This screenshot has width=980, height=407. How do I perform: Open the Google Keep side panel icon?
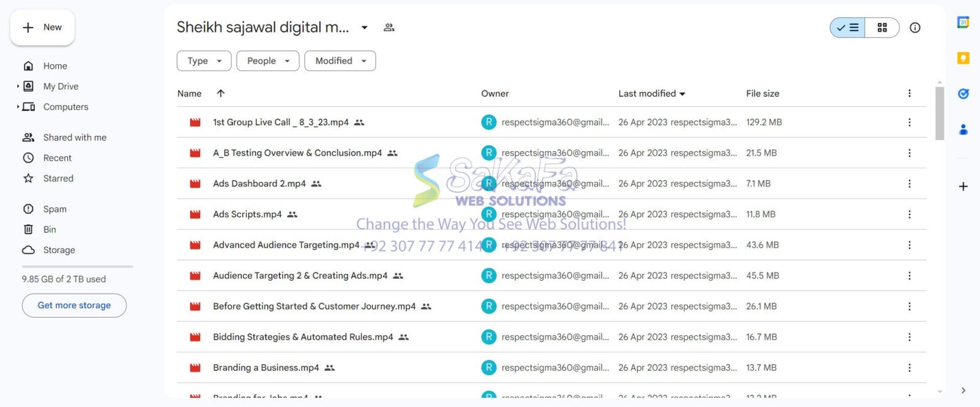963,58
